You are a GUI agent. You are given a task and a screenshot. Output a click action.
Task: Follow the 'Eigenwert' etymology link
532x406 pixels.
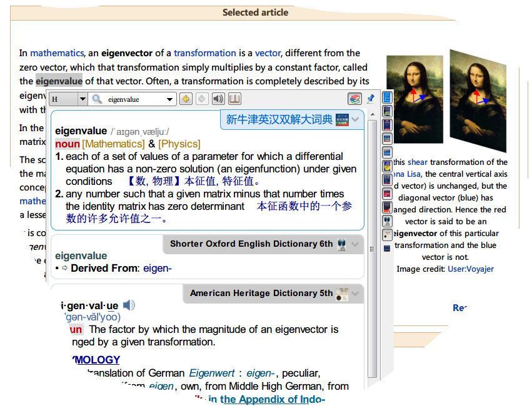(212, 373)
